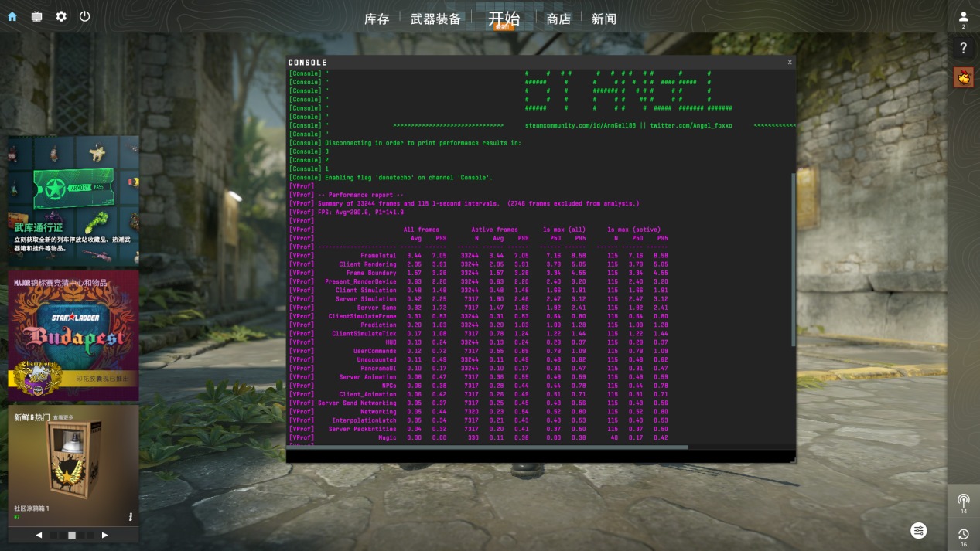
Task: Open the settings gear icon
Action: coord(61,16)
